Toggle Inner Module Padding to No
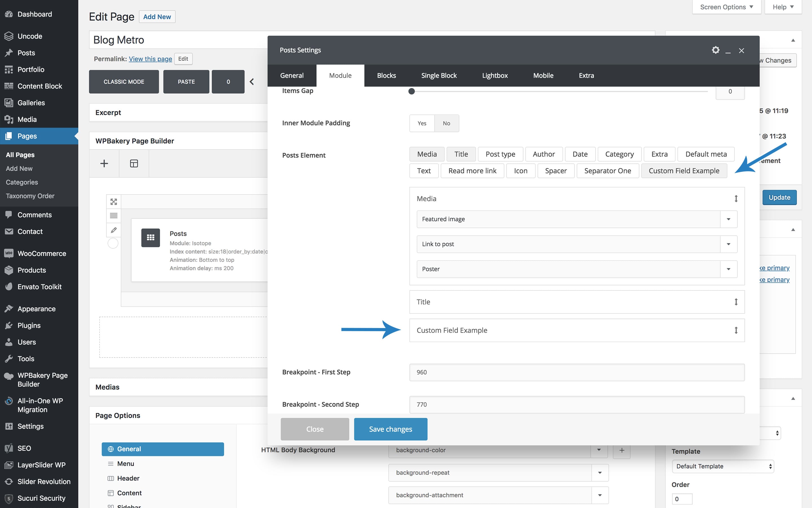This screenshot has height=508, width=812. click(446, 123)
